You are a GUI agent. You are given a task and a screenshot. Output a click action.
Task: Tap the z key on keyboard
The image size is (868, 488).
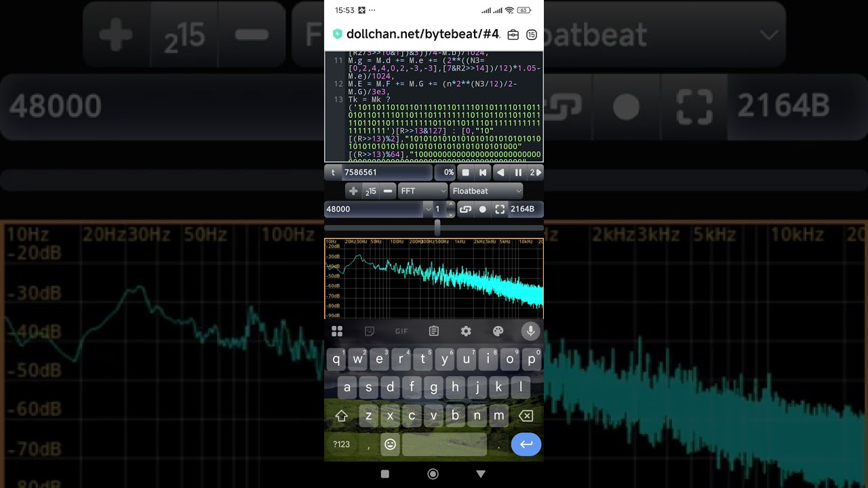[x=369, y=416]
